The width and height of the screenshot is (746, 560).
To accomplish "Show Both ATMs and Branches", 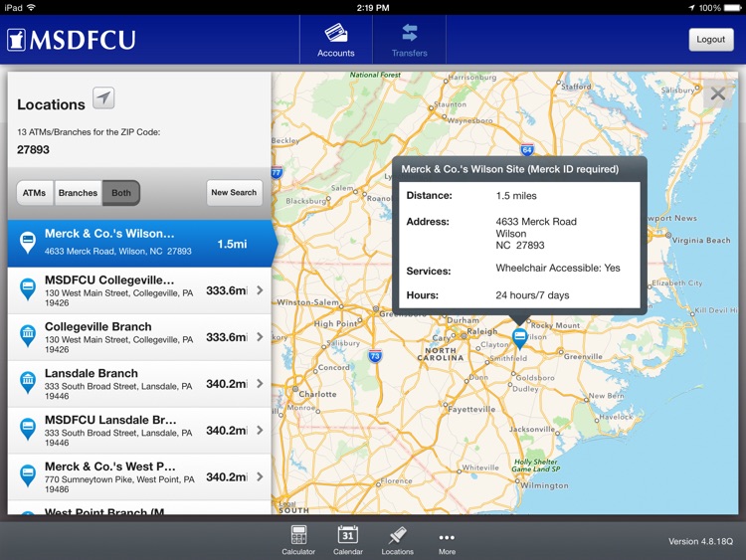I will coord(121,193).
